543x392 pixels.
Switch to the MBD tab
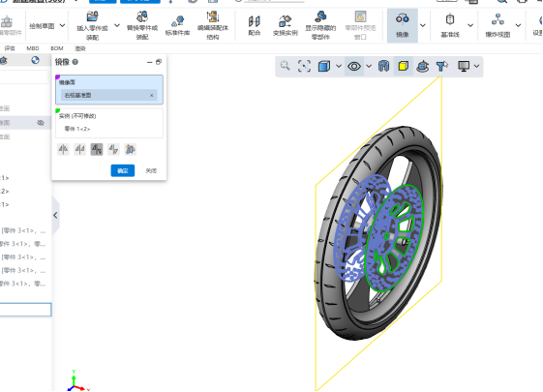[33, 48]
